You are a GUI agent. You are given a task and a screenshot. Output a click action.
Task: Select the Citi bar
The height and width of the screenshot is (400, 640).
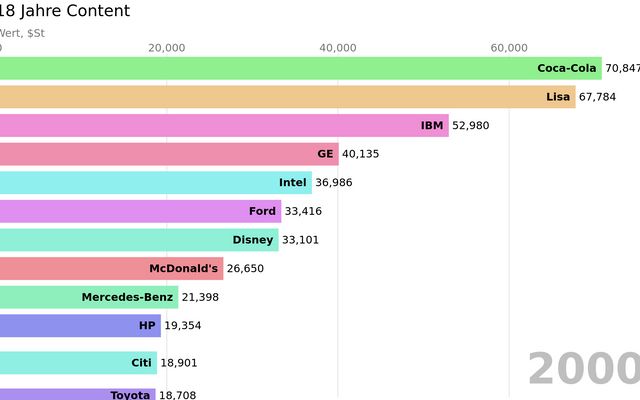pos(78,363)
